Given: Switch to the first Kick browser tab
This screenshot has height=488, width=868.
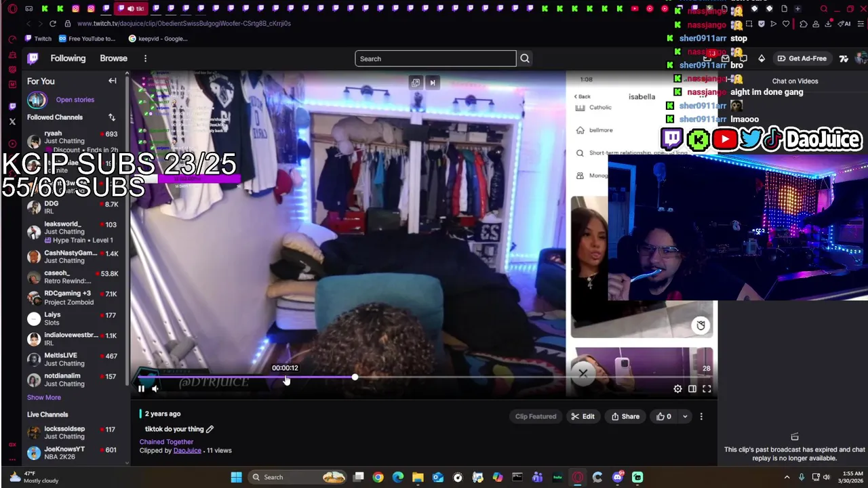Looking at the screenshot, I should click(x=45, y=9).
